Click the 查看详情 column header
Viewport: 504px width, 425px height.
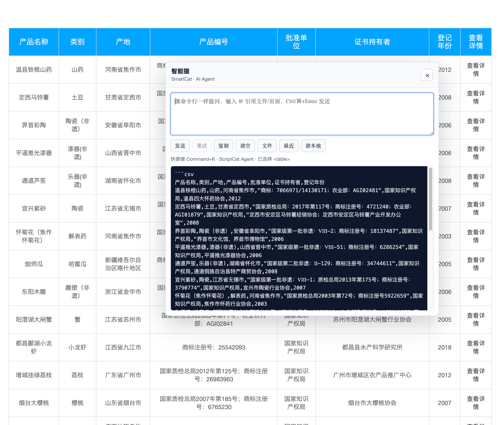(476, 42)
